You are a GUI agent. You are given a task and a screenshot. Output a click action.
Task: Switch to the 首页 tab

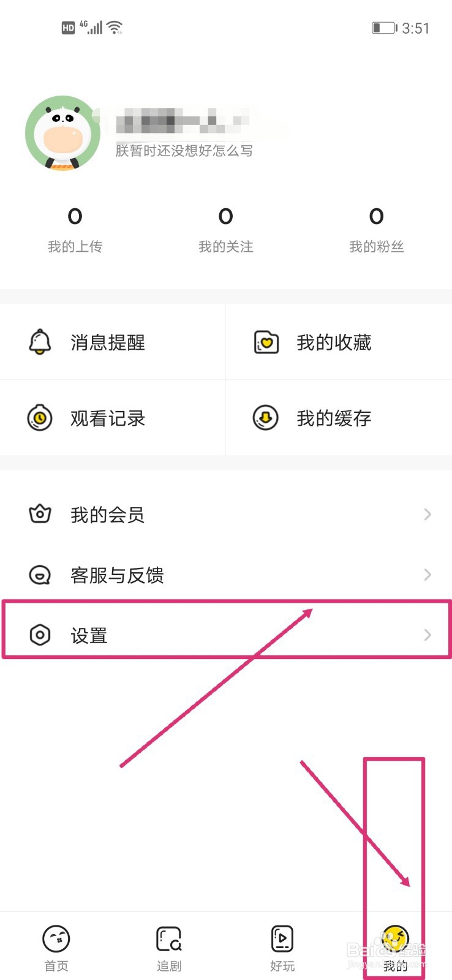[x=56, y=947]
